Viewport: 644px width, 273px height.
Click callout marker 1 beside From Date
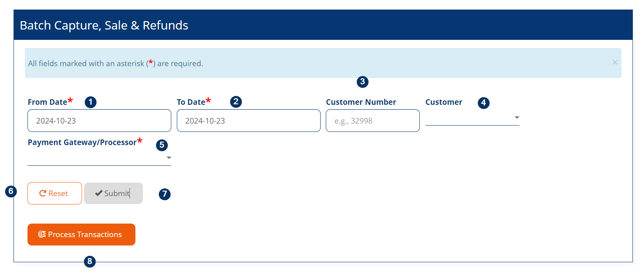tap(90, 102)
